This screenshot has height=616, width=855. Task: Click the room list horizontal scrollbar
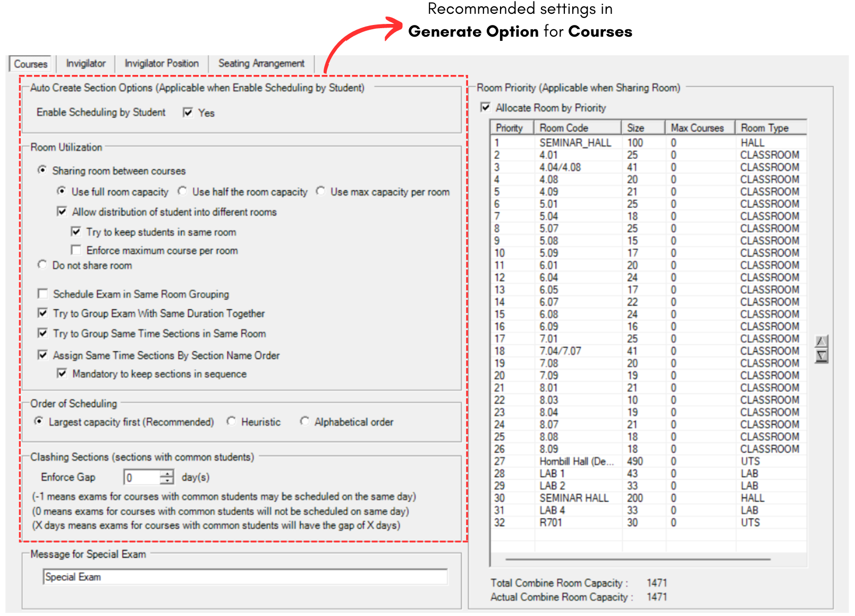638,559
